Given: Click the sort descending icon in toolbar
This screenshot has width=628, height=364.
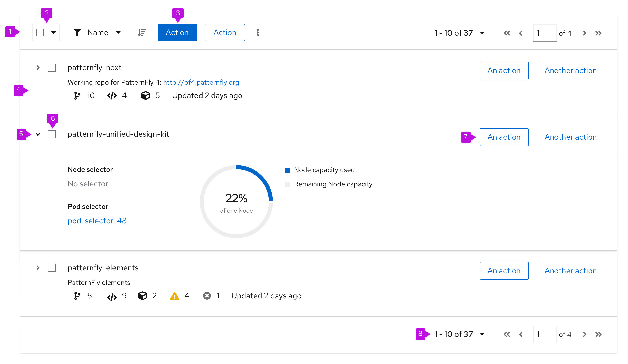Looking at the screenshot, I should point(142,33).
